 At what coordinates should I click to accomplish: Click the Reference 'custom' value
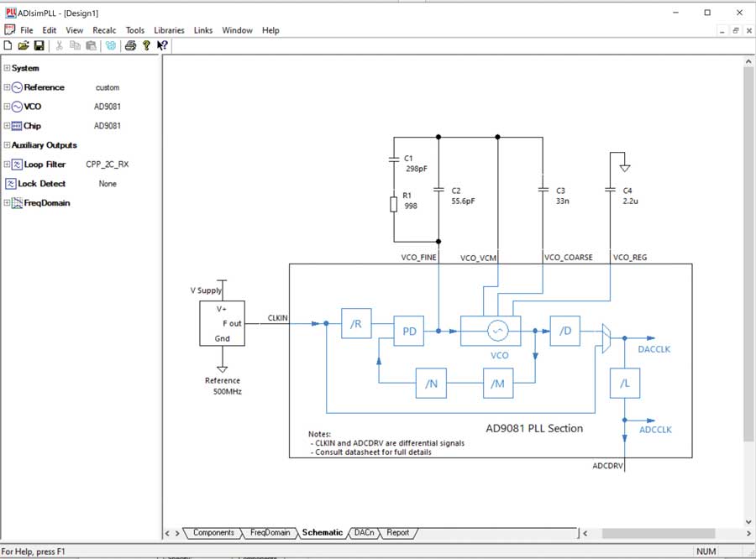coord(107,87)
